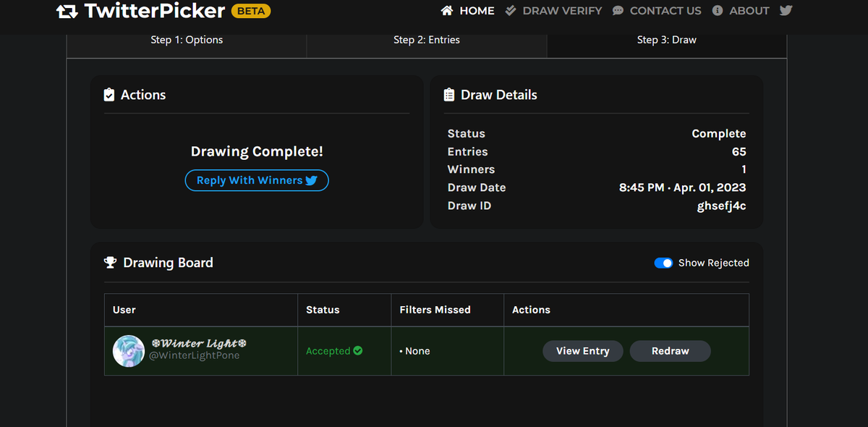Click the Status value Complete
Image resolution: width=868 pixels, height=427 pixels.
(719, 134)
